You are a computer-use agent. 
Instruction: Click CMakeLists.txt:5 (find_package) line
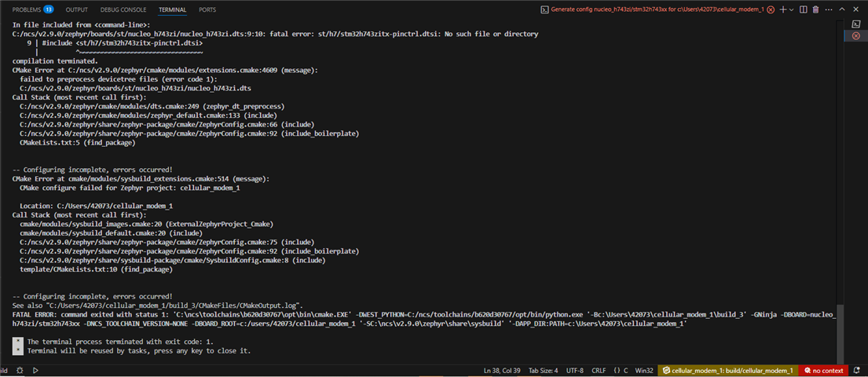point(77,142)
